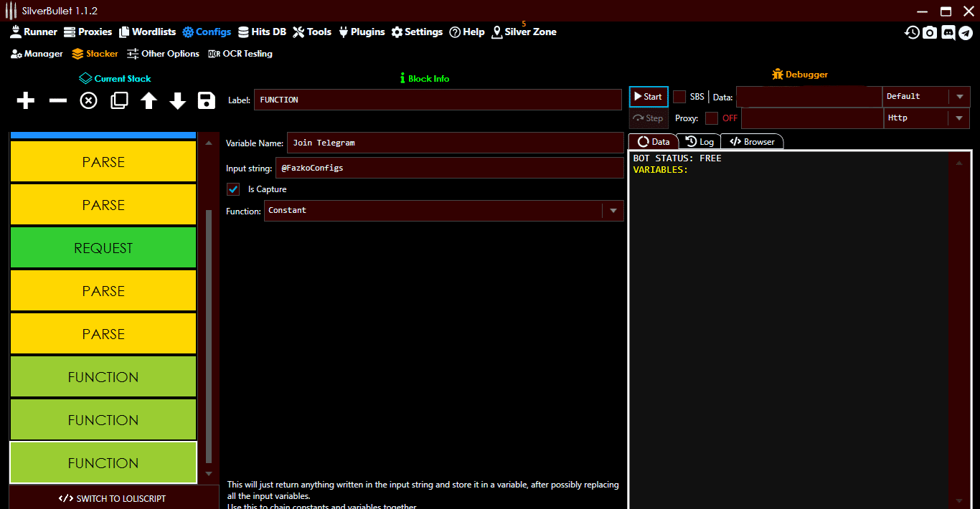Image resolution: width=980 pixels, height=509 pixels.
Task: Open the Default wordlist type dropdown
Action: click(960, 96)
